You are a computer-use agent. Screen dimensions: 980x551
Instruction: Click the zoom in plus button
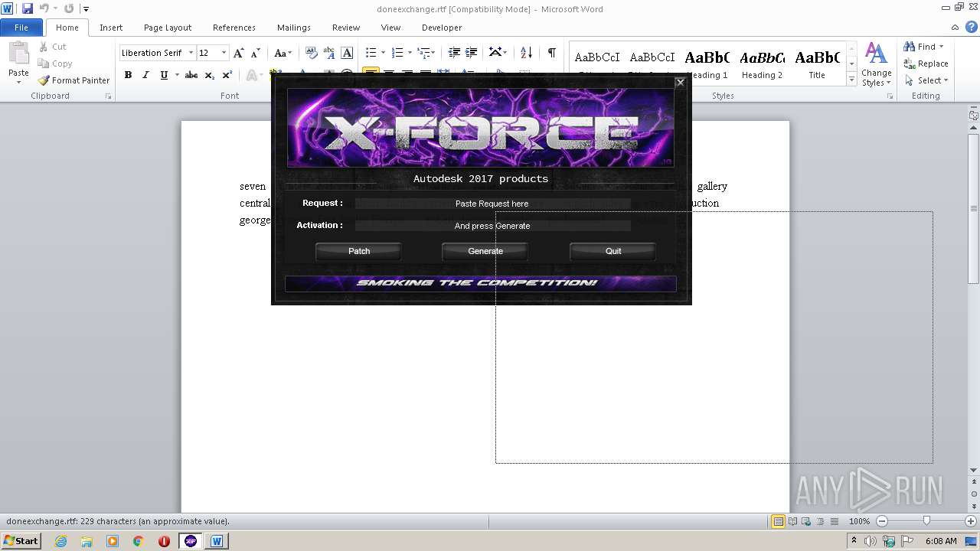coord(971,521)
